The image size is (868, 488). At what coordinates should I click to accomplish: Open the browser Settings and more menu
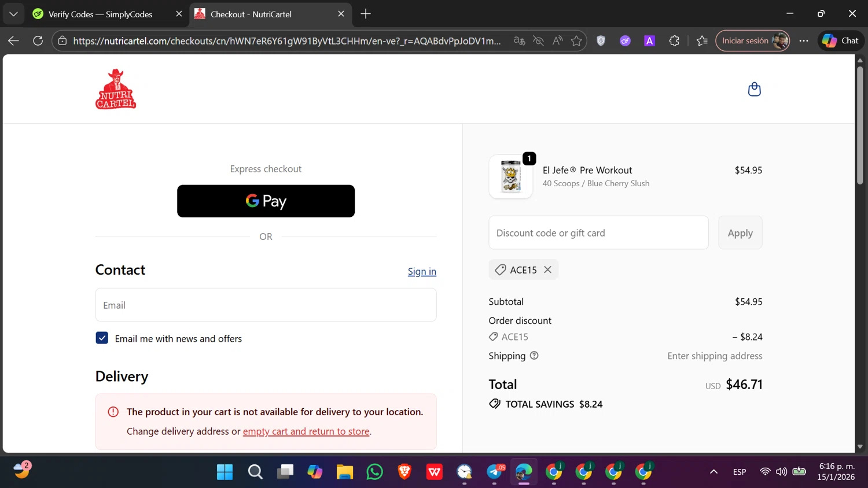pos(804,40)
